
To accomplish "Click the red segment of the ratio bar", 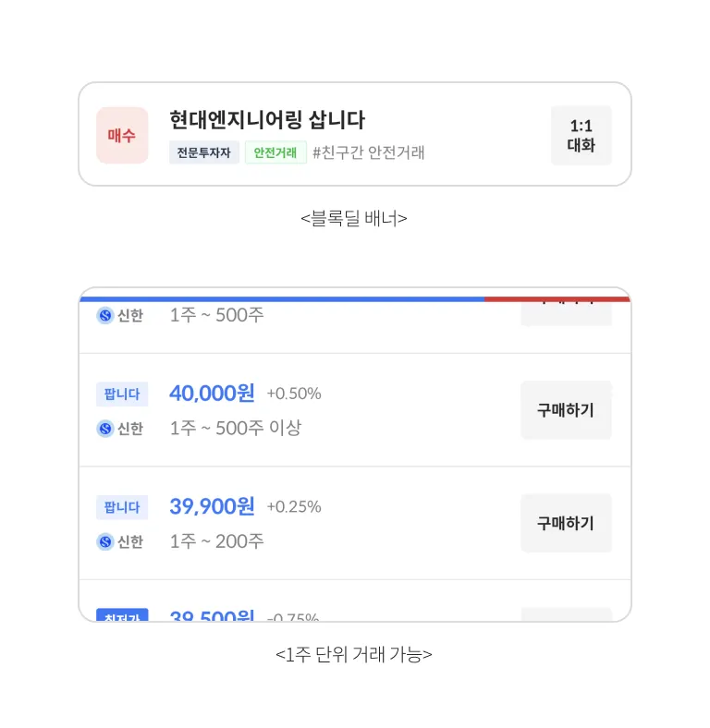I will point(557,299).
